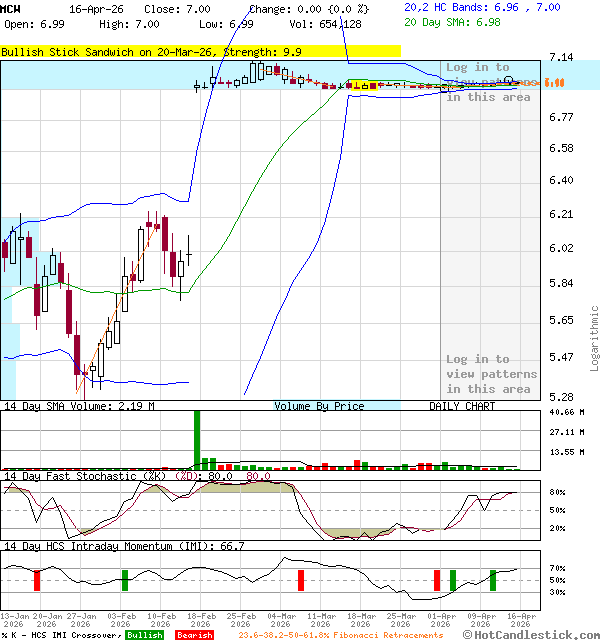
Task: Click the green Bullish legend box
Action: point(145,634)
